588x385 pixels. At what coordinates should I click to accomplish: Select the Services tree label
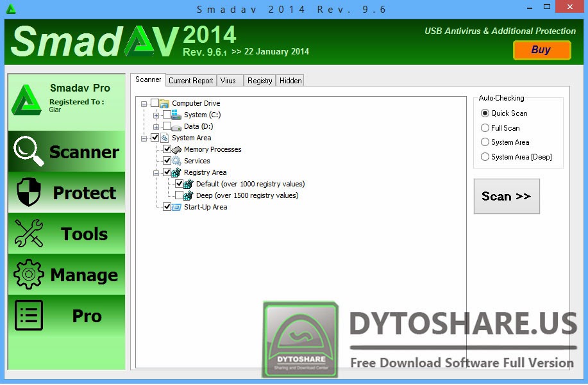(197, 161)
